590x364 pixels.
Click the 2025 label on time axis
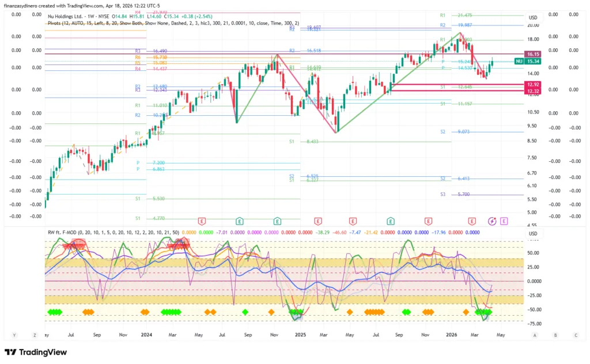(x=299, y=335)
